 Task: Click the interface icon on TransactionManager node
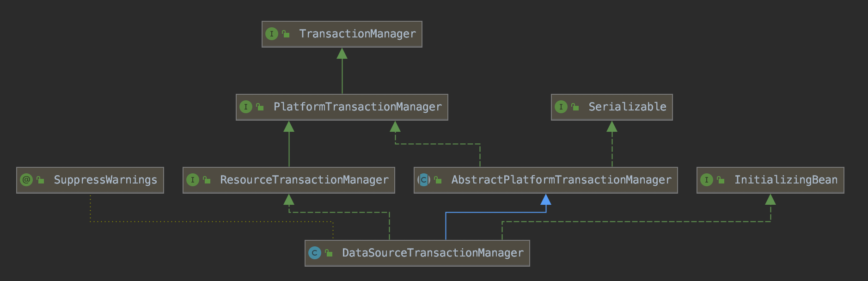(272, 34)
